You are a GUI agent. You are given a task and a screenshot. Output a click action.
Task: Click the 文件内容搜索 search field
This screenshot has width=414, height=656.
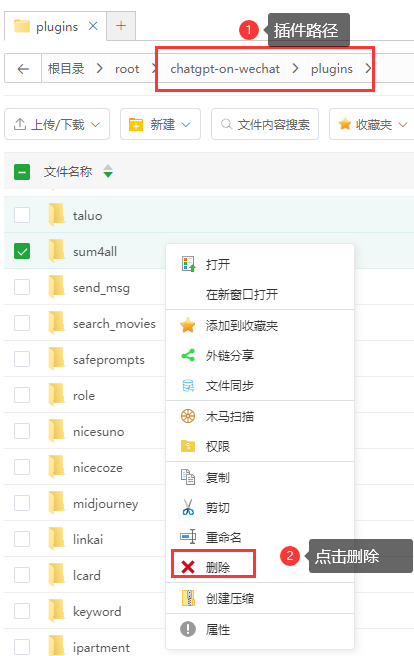tap(265, 124)
